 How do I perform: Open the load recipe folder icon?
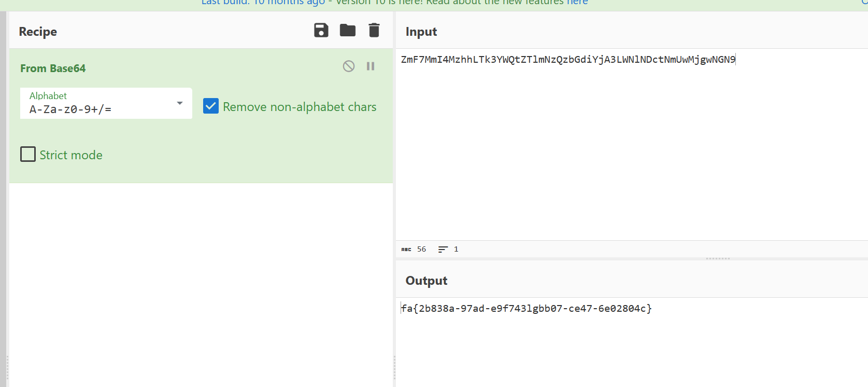348,31
